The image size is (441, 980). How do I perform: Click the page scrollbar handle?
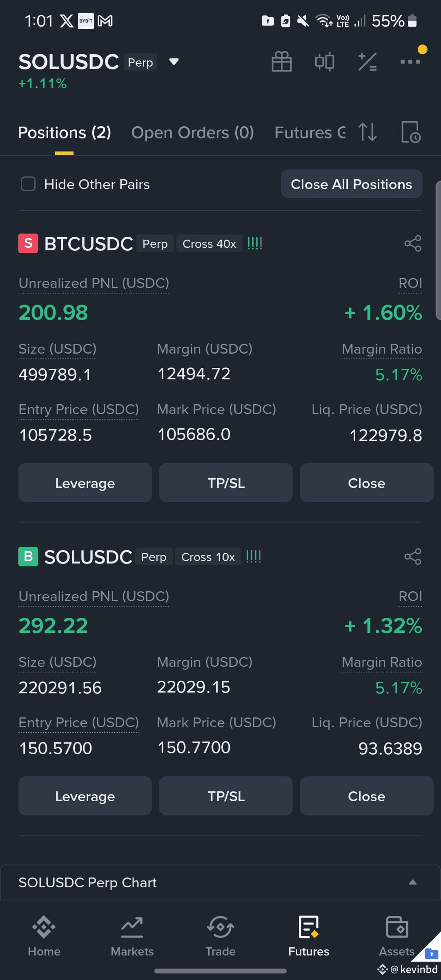[x=438, y=250]
